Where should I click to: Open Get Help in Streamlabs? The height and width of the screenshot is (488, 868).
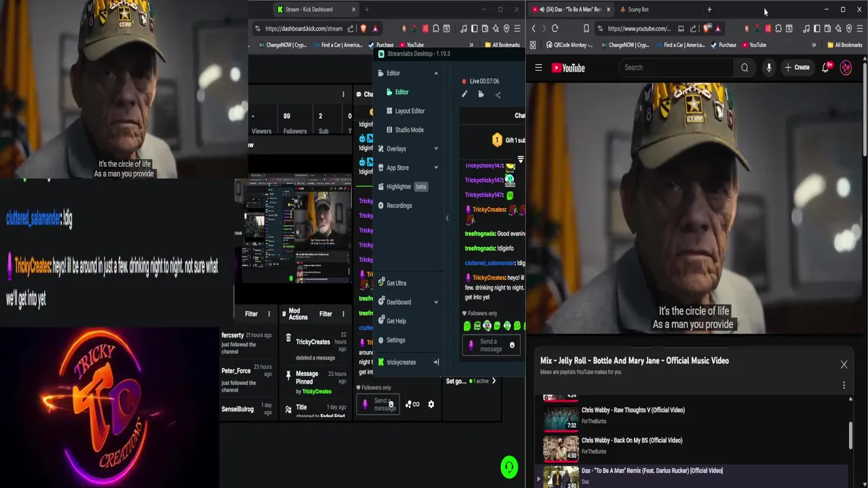392,321
